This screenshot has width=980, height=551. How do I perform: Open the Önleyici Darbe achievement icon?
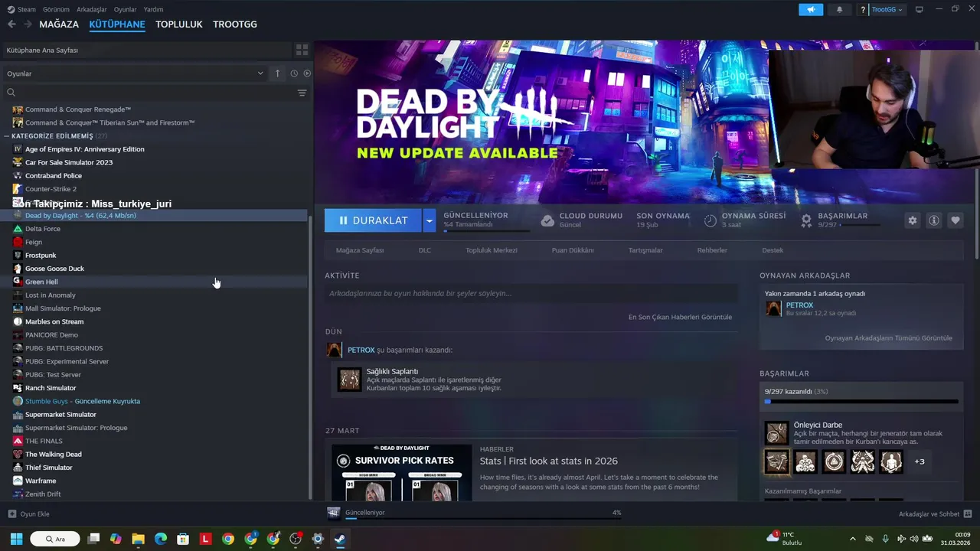776,433
